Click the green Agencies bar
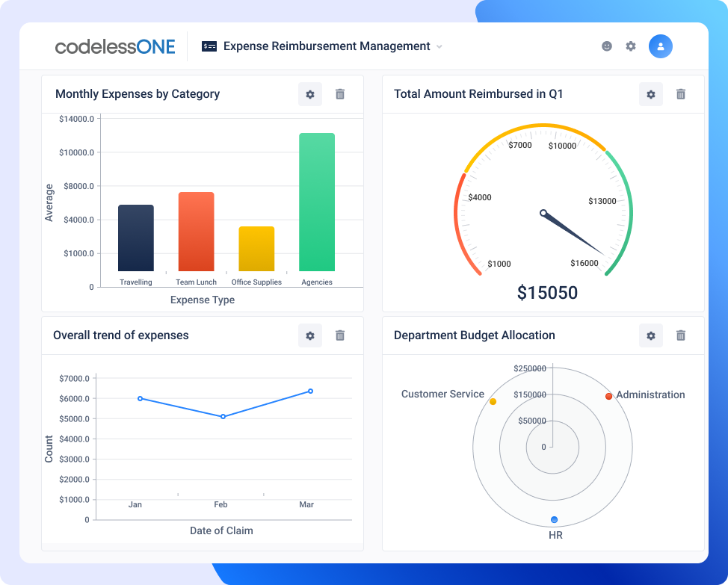 317,202
